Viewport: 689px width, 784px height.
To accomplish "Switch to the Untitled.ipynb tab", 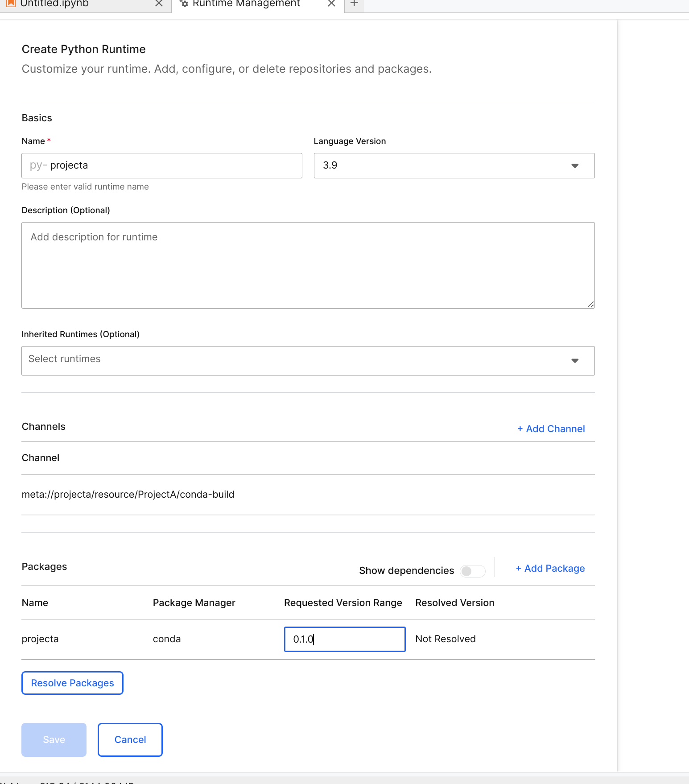I will pyautogui.click(x=54, y=4).
